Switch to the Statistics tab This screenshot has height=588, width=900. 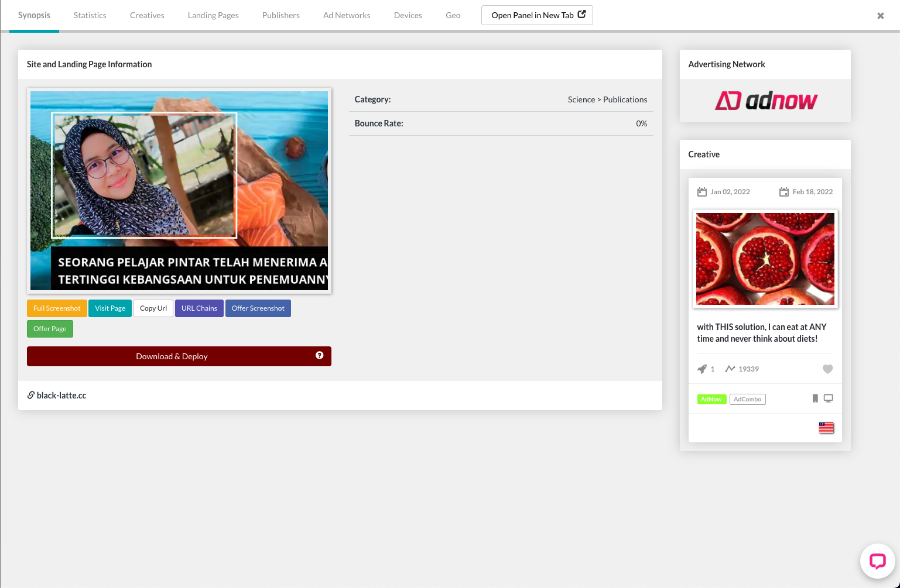coord(90,15)
